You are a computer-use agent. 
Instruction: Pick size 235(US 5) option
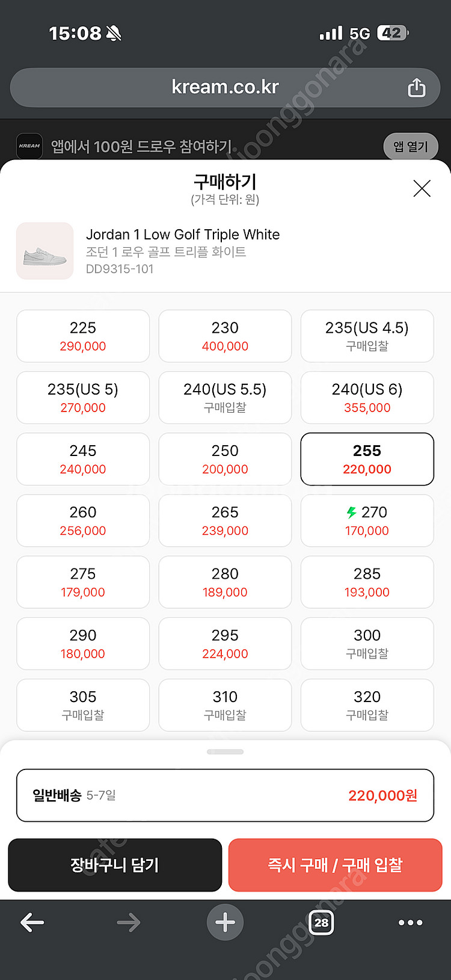(x=83, y=398)
